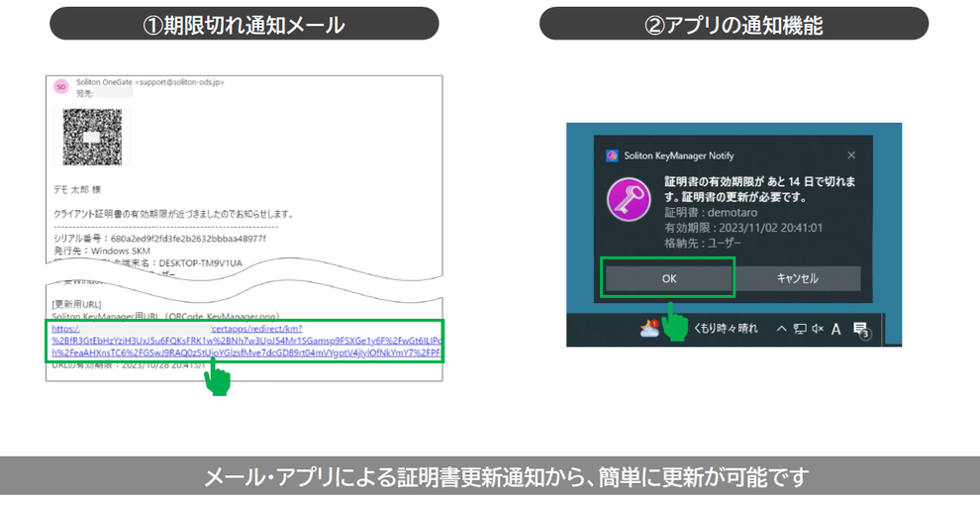
Task: Open the notification center tray icon
Action: pyautogui.click(x=861, y=330)
